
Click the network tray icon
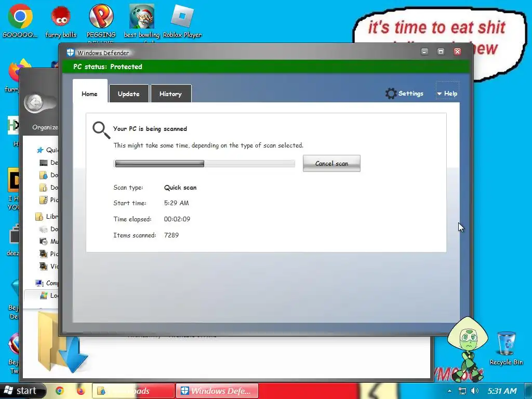462,391
